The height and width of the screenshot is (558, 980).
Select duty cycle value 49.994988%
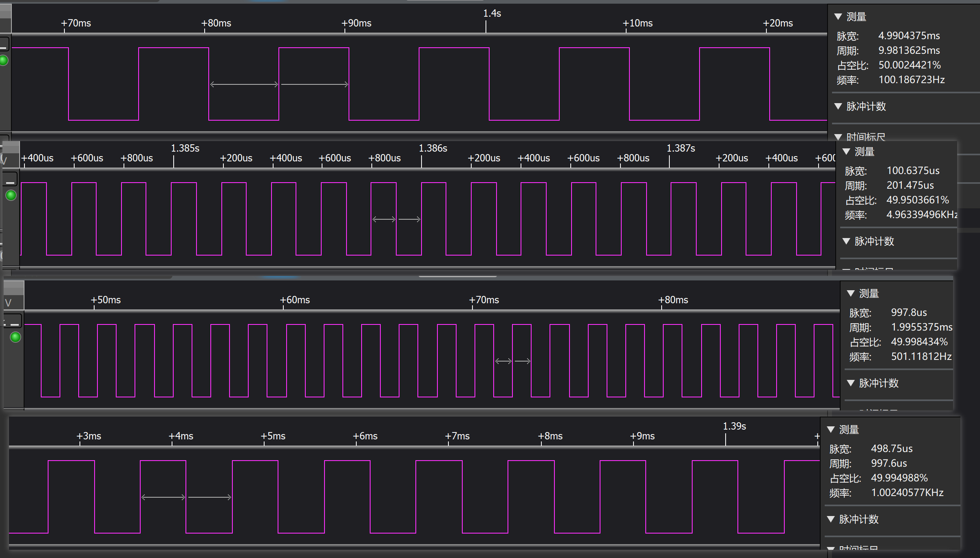click(899, 478)
